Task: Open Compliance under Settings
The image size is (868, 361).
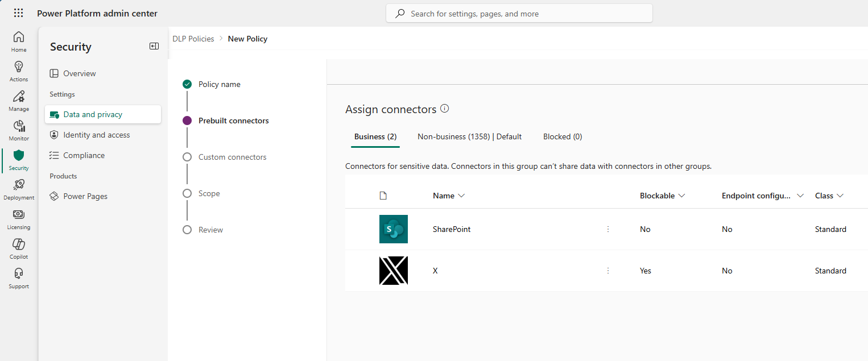Action: click(x=84, y=155)
